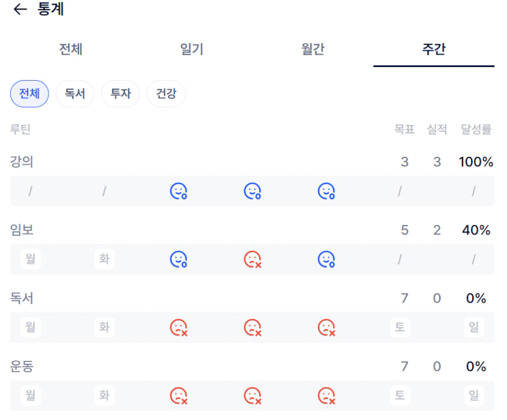Click the 일 day button in 운동 row
Image resolution: width=507 pixels, height=420 pixels.
[x=473, y=396]
